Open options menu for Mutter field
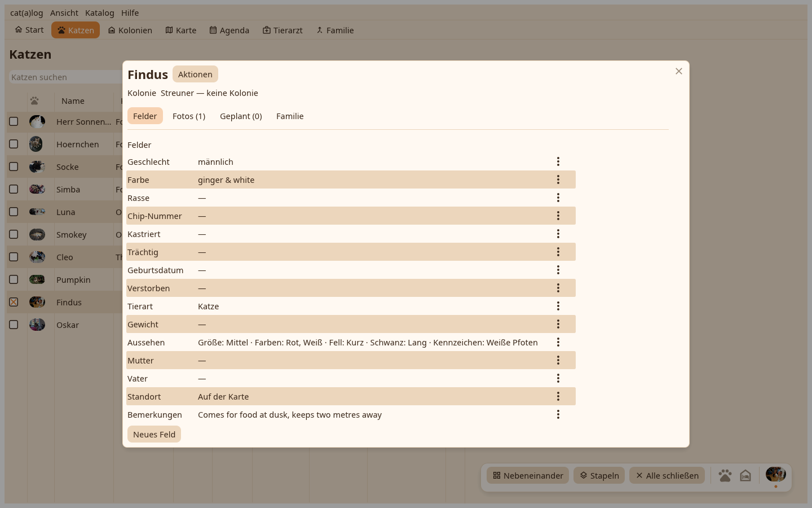This screenshot has height=508, width=812. (x=558, y=360)
